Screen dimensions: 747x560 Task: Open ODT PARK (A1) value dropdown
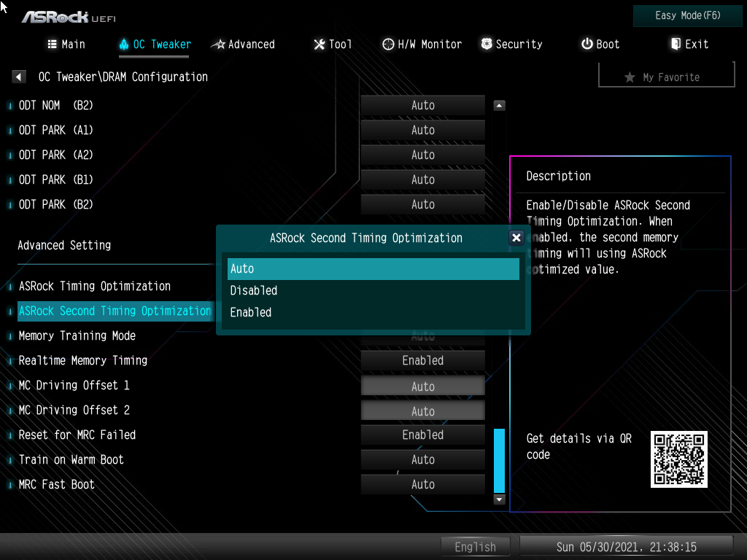422,130
